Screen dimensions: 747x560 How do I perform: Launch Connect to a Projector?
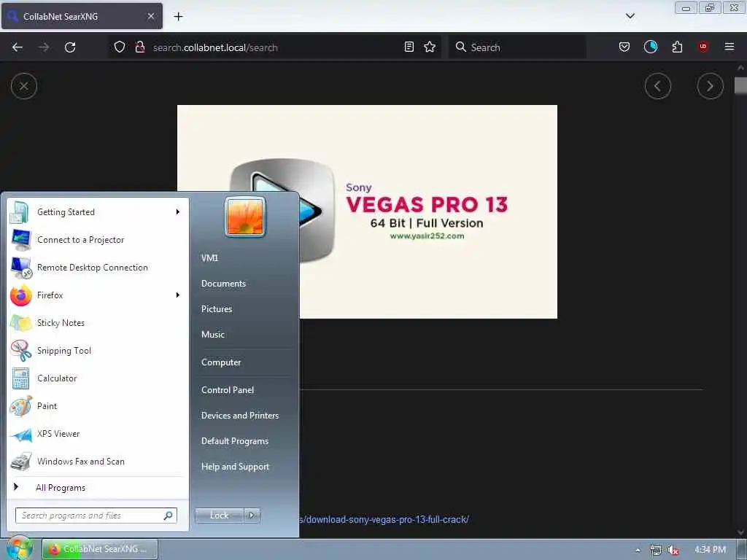pos(98,239)
